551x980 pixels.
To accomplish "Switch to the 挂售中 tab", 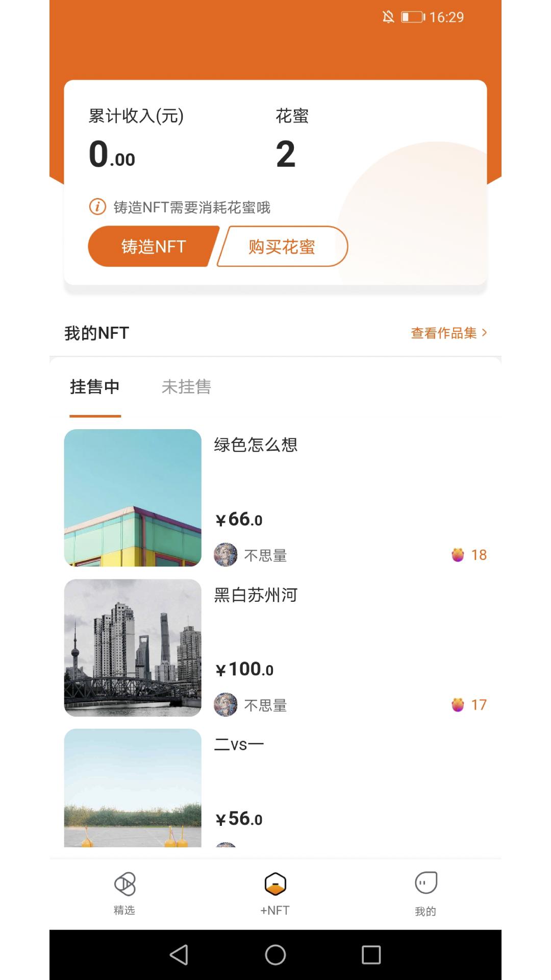I will (95, 387).
